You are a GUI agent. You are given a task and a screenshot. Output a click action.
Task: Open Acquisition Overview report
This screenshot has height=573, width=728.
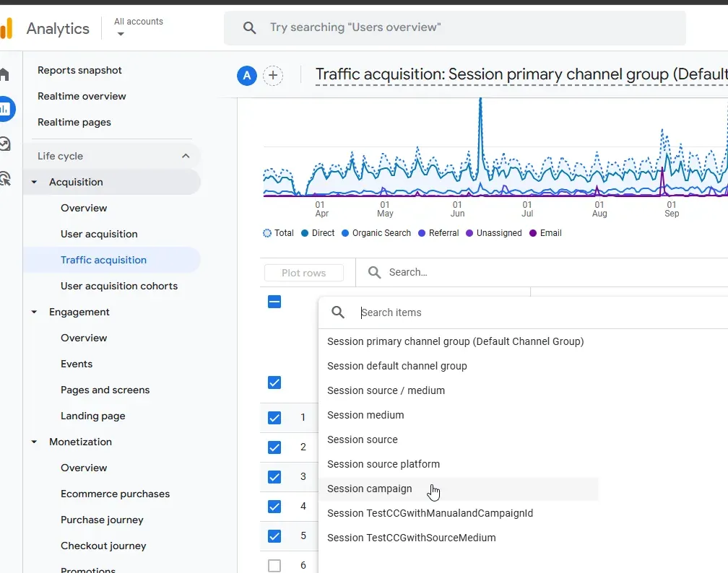pyautogui.click(x=84, y=208)
